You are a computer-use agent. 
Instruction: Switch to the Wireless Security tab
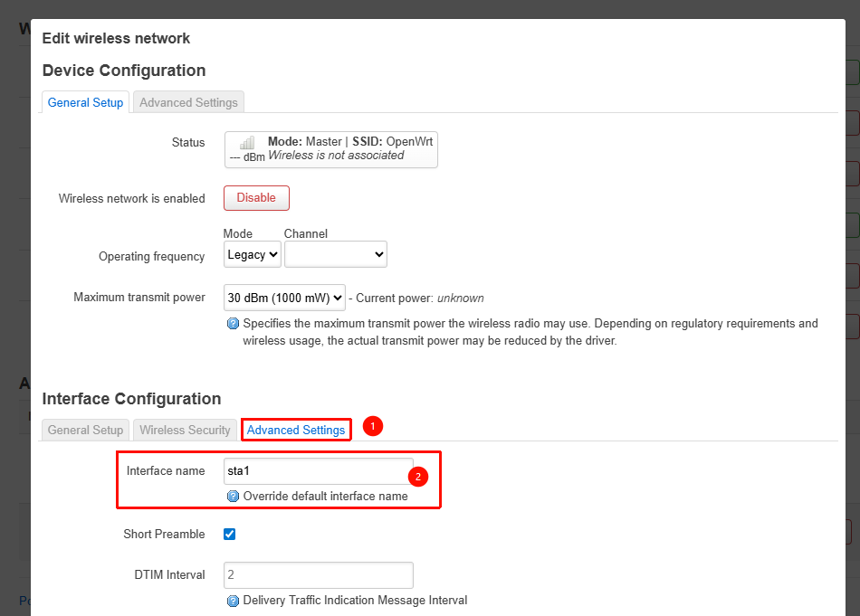click(185, 430)
